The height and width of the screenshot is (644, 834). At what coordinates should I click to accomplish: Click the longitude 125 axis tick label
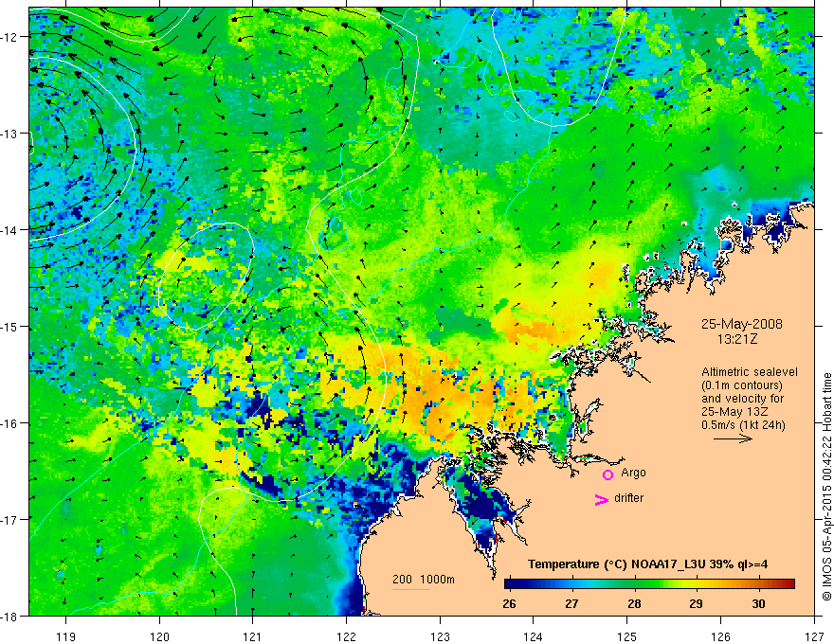pyautogui.click(x=627, y=636)
